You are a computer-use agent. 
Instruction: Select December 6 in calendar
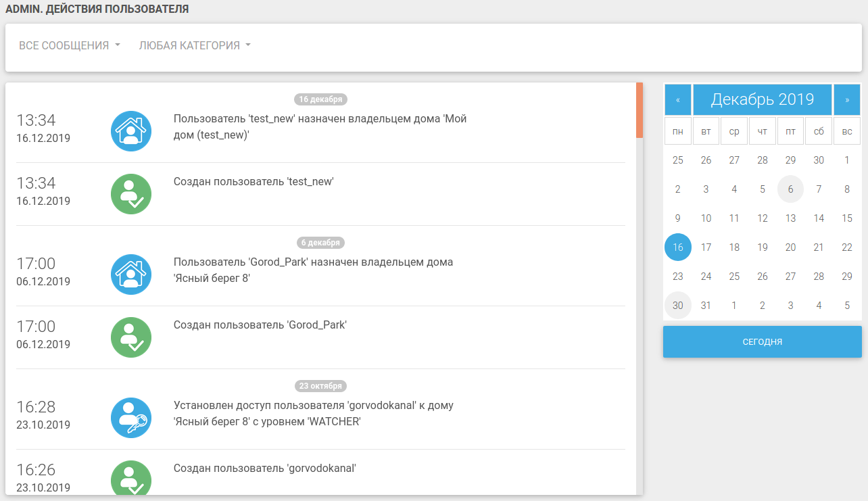point(790,189)
